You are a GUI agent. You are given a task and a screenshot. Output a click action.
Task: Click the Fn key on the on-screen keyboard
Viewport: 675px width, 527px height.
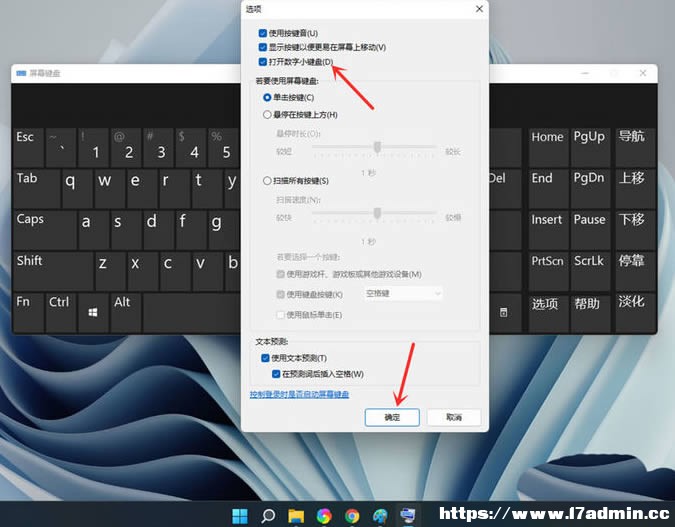pyautogui.click(x=28, y=312)
